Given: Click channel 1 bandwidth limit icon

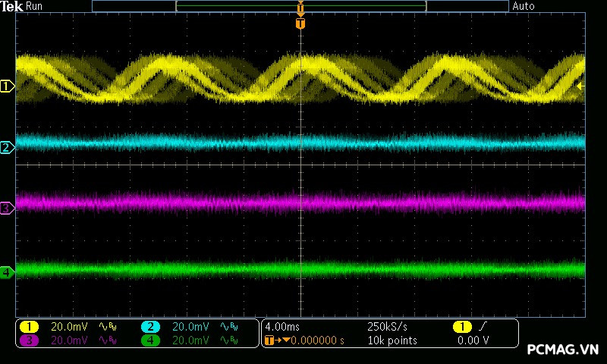Looking at the screenshot, I should click(107, 327).
